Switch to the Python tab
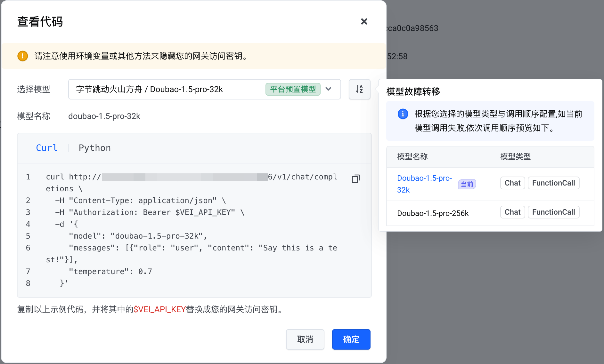Screen dimensions: 604x364 coord(95,148)
